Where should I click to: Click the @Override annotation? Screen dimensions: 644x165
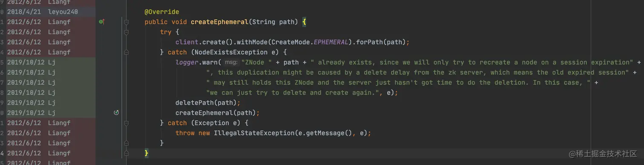(162, 12)
